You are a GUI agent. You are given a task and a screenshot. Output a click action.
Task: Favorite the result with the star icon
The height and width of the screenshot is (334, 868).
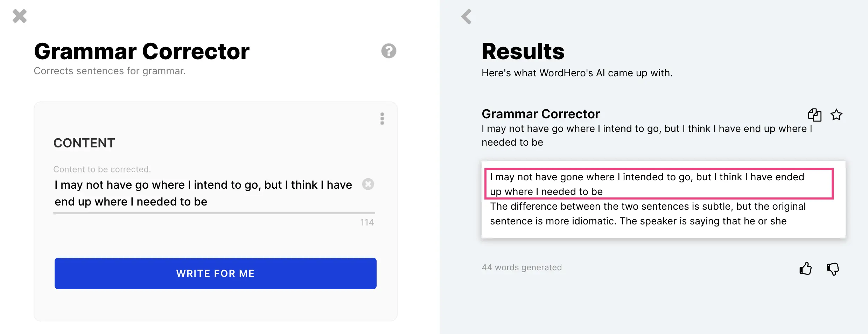pos(836,115)
